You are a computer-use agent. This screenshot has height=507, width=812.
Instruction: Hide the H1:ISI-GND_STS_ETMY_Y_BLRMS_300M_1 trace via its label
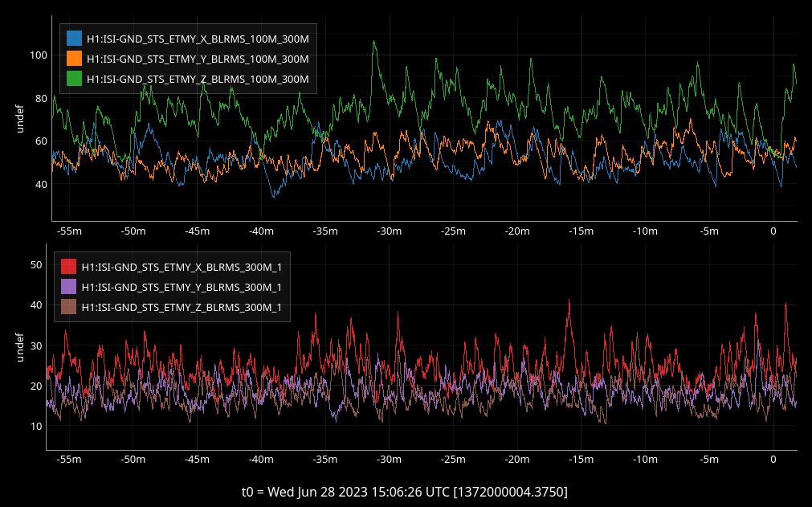(182, 287)
